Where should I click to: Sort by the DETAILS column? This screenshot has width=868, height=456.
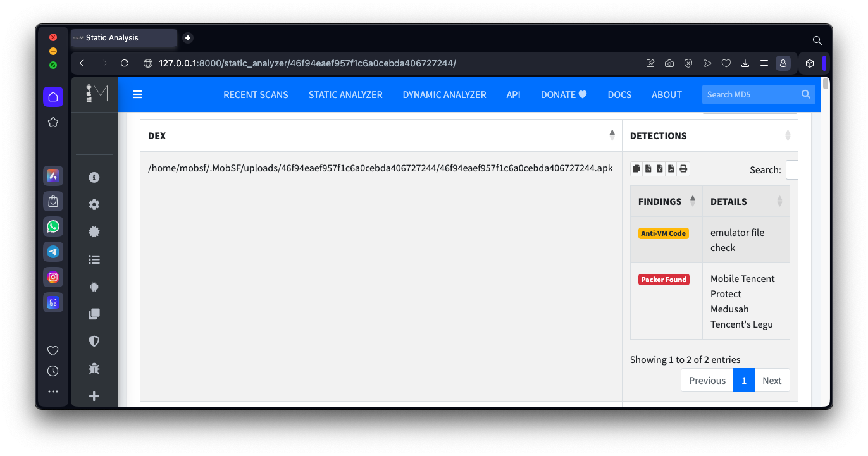pos(746,201)
